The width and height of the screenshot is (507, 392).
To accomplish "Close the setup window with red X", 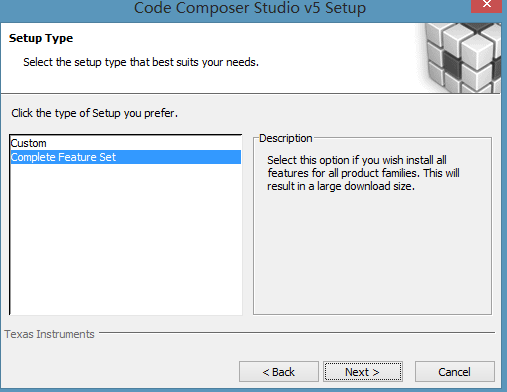I will tap(486, 6).
